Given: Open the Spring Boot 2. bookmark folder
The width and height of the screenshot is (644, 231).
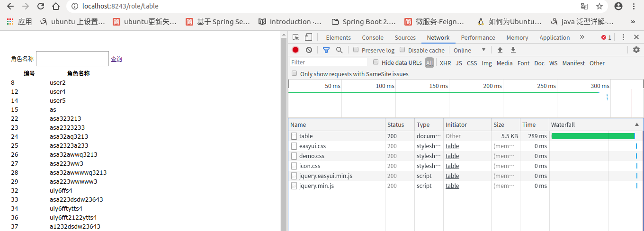Looking at the screenshot, I should 363,21.
